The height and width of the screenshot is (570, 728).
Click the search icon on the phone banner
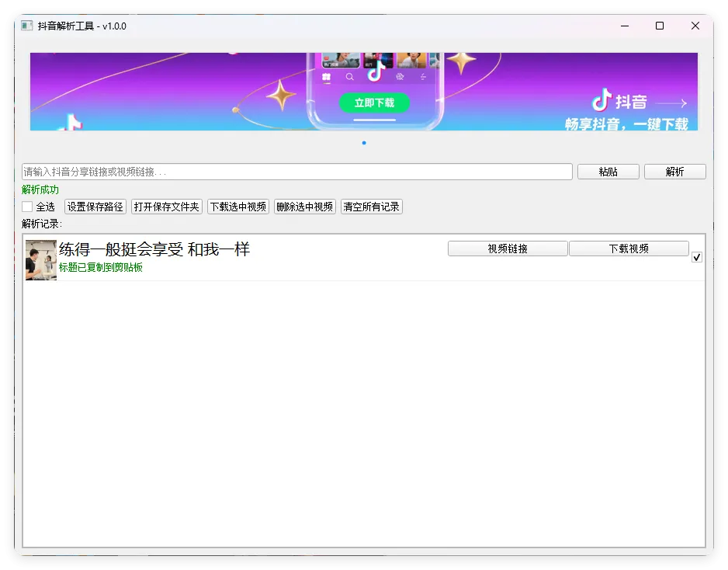349,76
